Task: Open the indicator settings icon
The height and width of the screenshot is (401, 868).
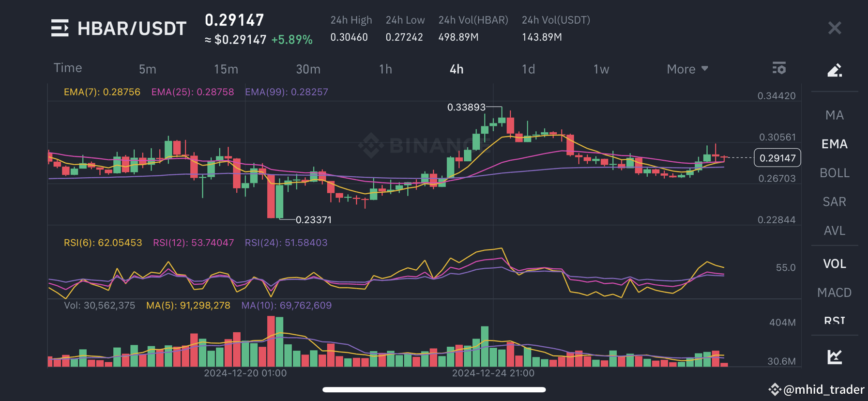Action: click(778, 68)
